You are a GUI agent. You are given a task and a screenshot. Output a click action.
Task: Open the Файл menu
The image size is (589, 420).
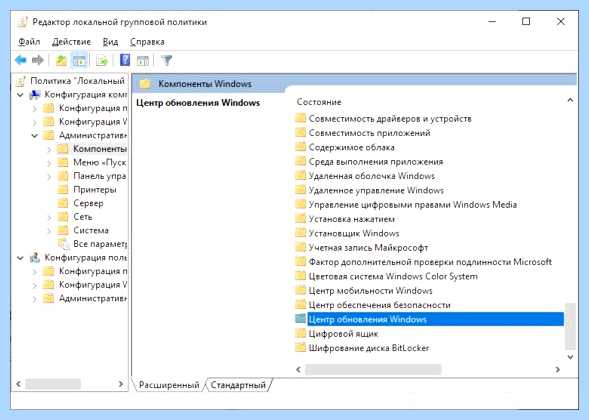tap(29, 42)
